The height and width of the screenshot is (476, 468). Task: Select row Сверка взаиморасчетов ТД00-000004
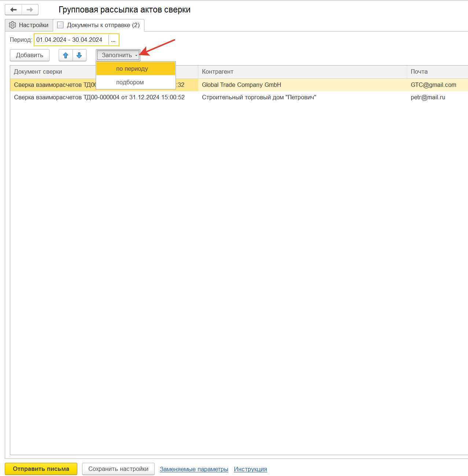pos(104,97)
